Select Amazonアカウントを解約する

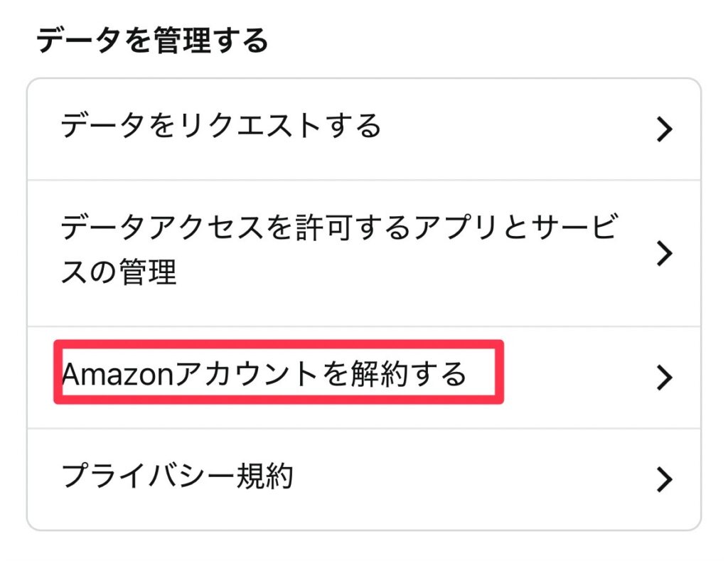[x=264, y=374]
